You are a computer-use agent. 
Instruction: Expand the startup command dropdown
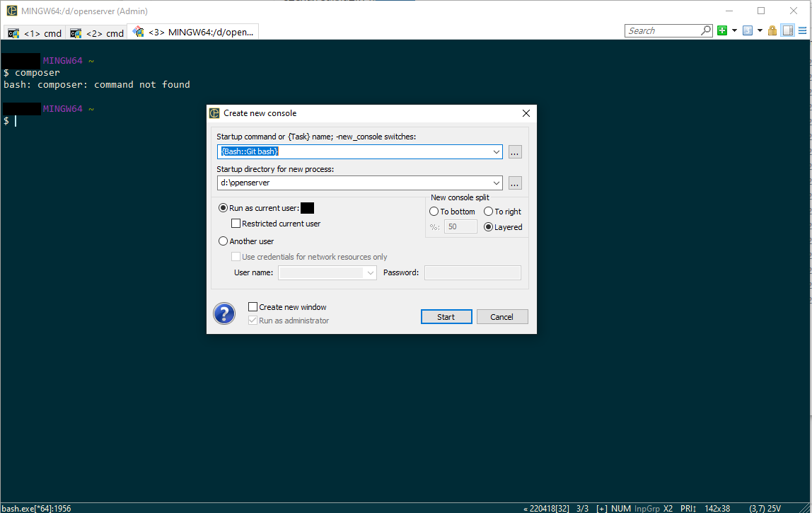496,152
